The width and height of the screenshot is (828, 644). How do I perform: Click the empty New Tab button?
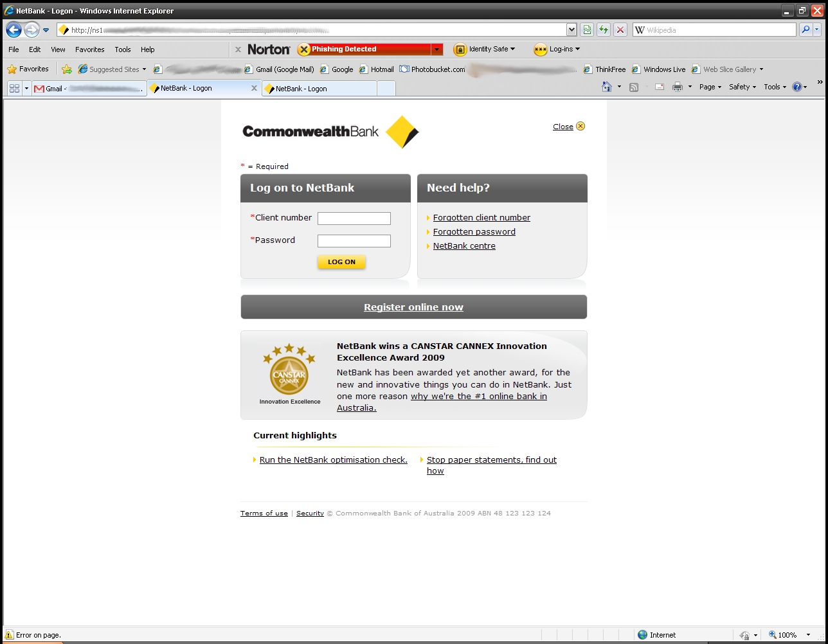(x=386, y=89)
